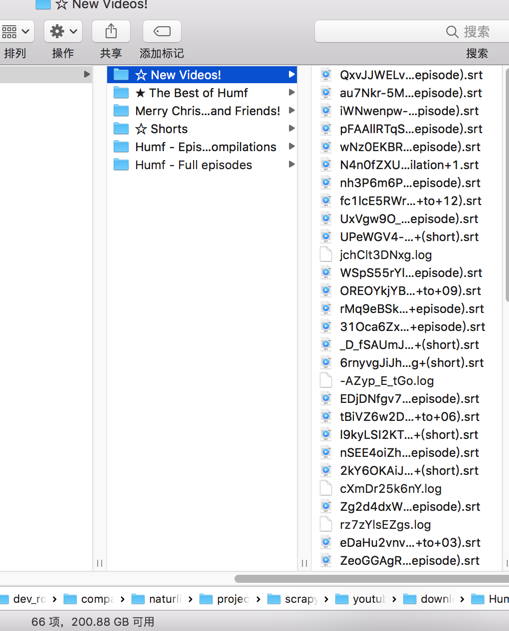509x631 pixels.
Task: Click the youtub path bar folder
Action: coord(361,599)
